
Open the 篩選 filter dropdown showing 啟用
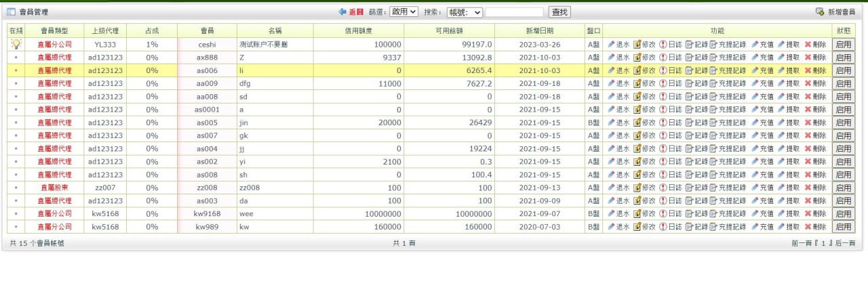tap(403, 12)
